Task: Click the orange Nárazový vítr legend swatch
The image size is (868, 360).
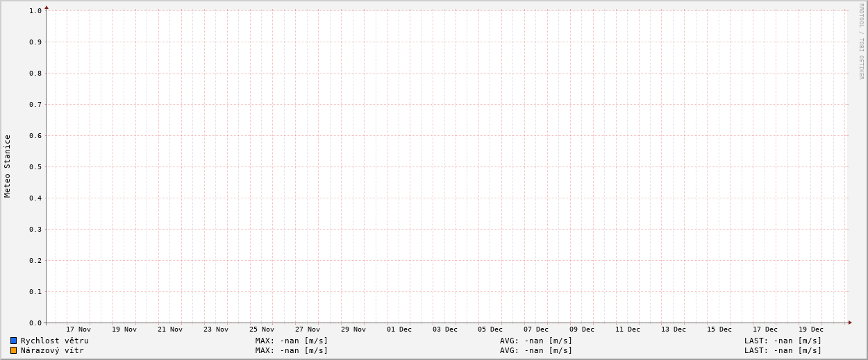Action: point(13,350)
